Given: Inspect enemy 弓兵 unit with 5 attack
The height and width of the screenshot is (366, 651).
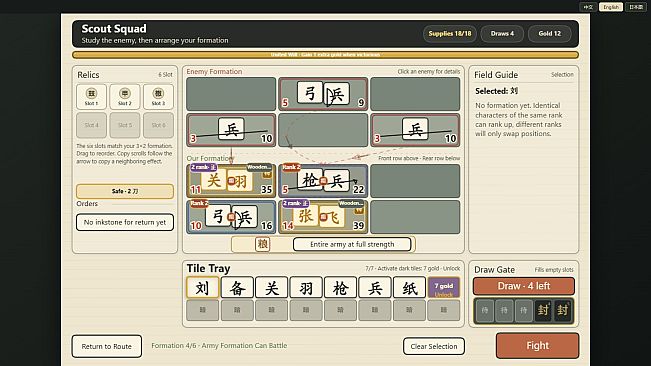Looking at the screenshot, I should 323,94.
